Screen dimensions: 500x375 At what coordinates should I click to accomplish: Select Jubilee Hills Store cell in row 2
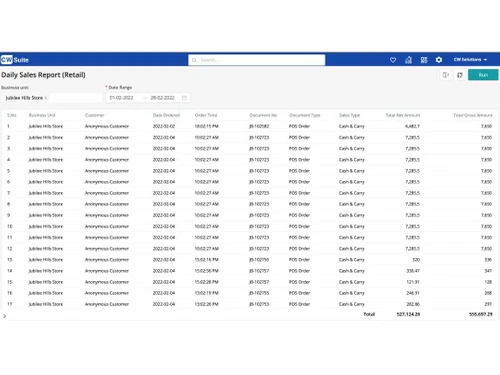(x=46, y=137)
